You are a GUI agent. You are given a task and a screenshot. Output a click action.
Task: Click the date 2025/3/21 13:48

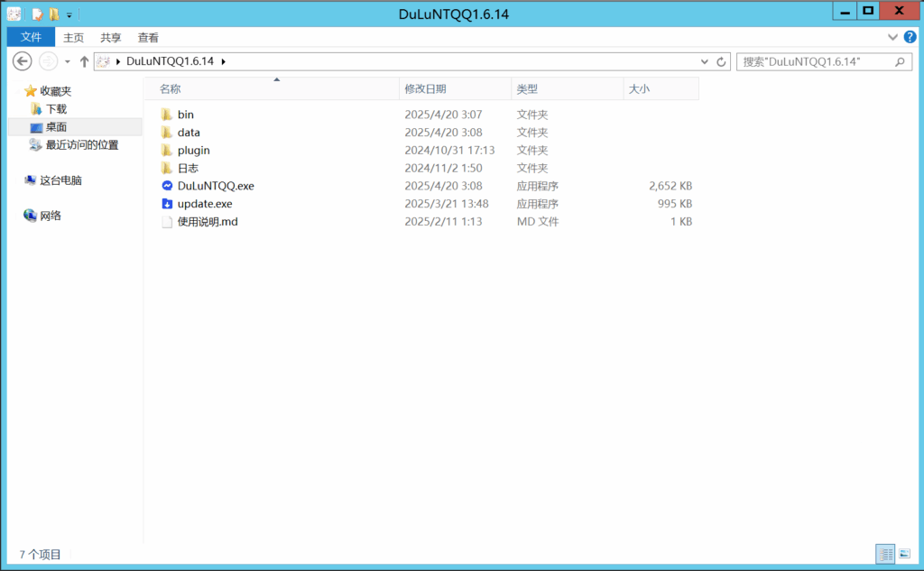coord(446,204)
